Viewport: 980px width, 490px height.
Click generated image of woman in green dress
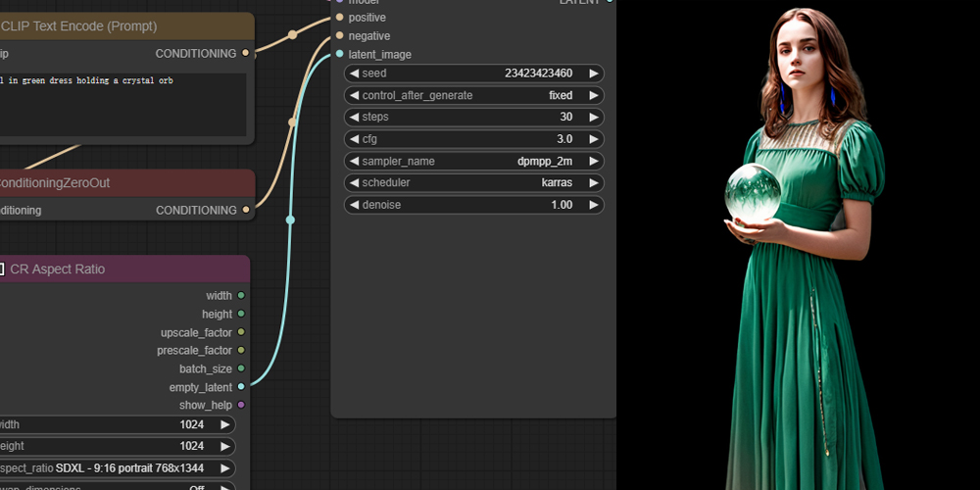point(798,245)
